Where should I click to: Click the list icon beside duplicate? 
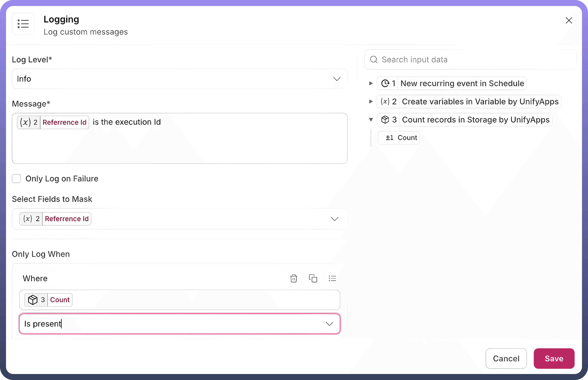pyautogui.click(x=332, y=278)
